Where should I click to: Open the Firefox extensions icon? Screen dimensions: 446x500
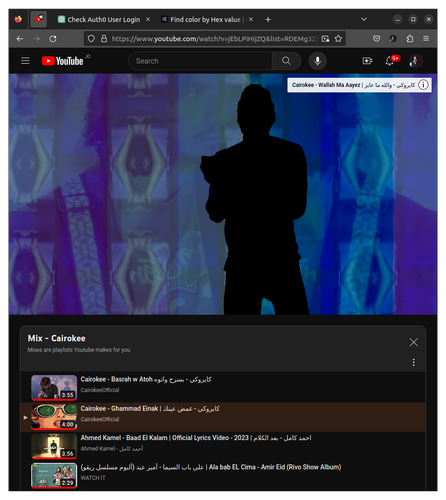click(410, 39)
